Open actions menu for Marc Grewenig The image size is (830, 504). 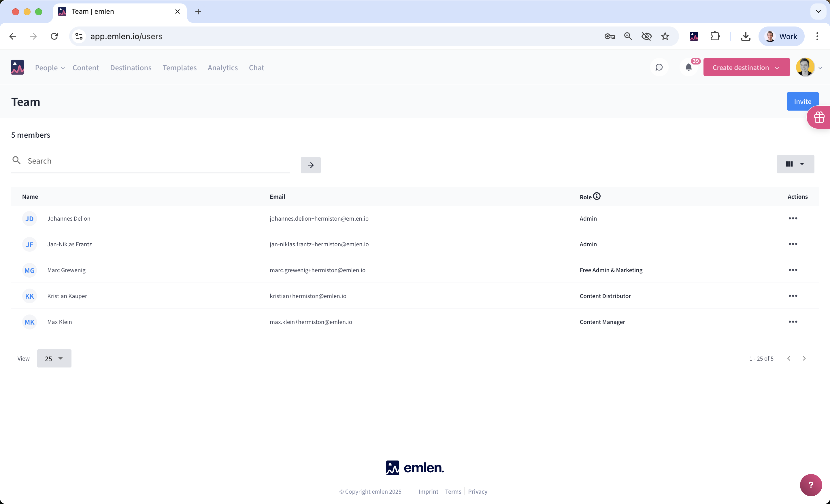[793, 270]
